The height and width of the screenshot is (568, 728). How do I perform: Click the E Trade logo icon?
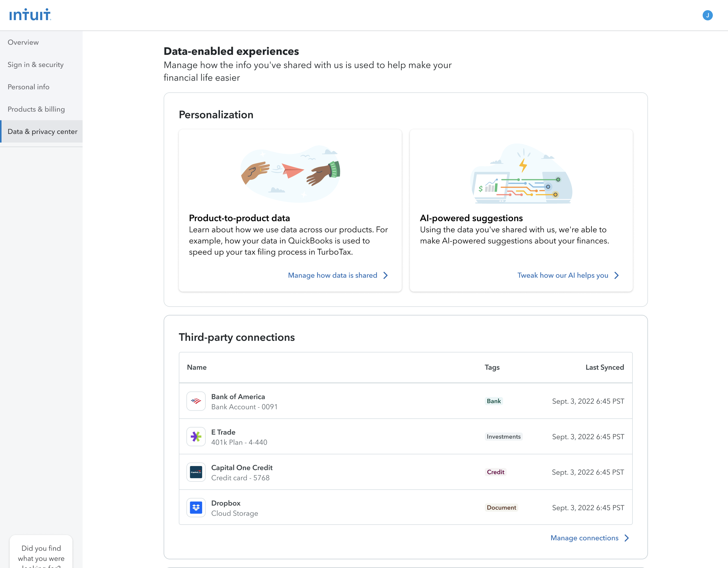coord(196,437)
